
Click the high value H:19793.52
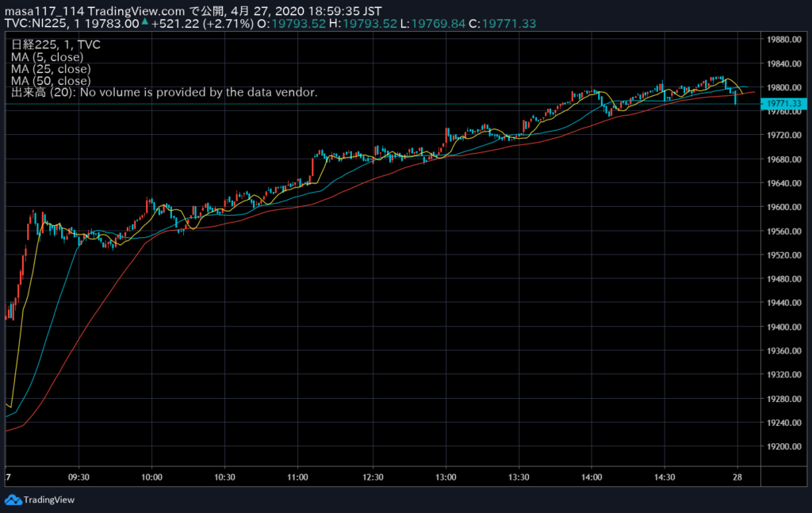tap(363, 23)
